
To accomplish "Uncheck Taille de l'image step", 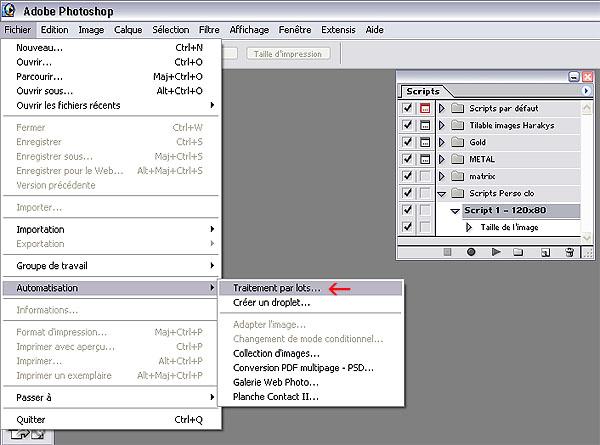I will pos(407,227).
